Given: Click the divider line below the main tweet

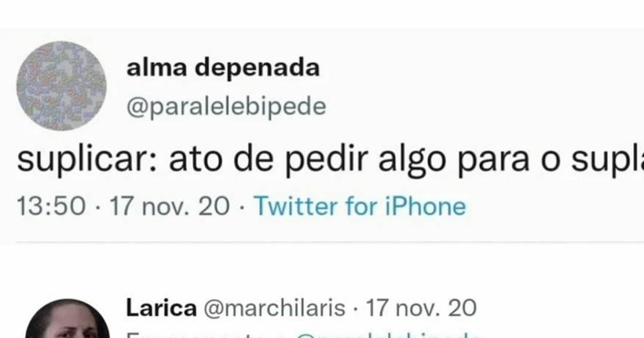Looking at the screenshot, I should coord(330,243).
